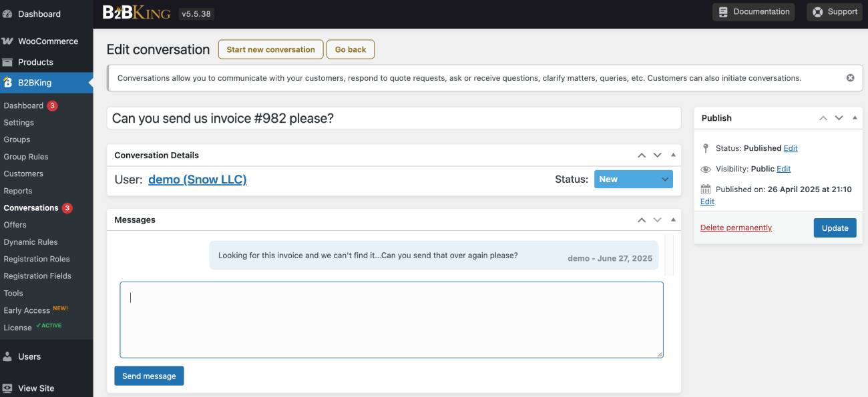Click the conversation title field

394,118
